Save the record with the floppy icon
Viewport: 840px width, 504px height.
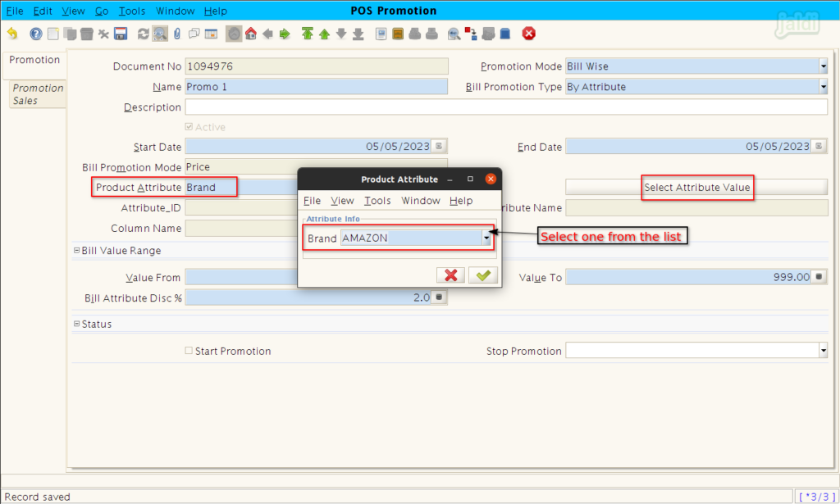(x=121, y=34)
